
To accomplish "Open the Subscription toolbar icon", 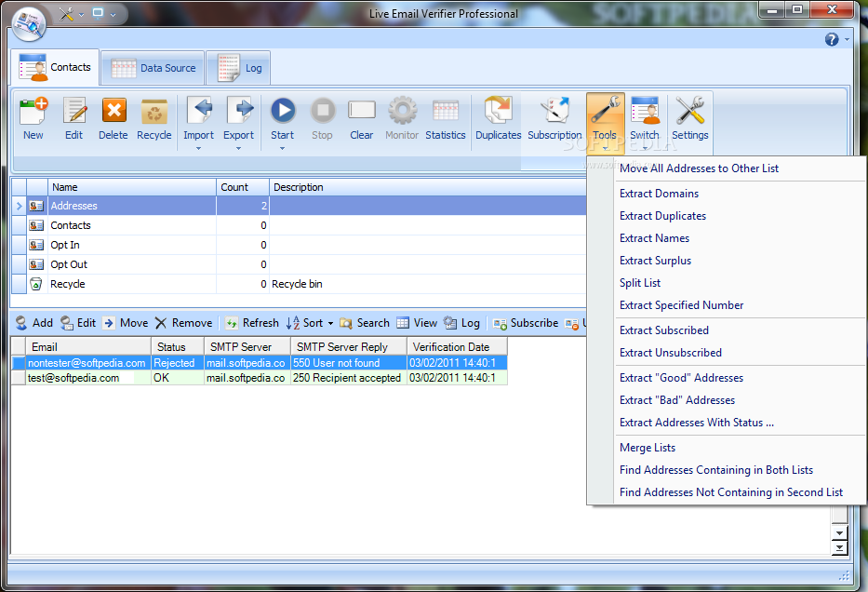I will 554,111.
